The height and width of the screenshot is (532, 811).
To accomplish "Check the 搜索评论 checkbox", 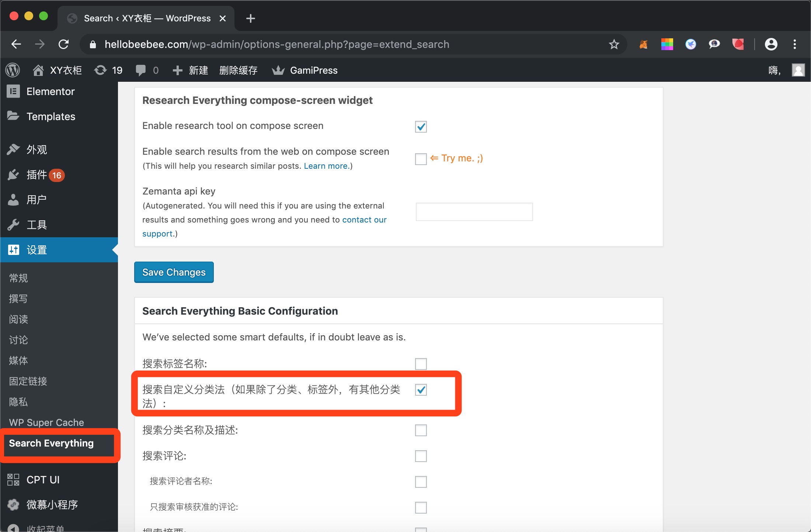I will tap(421, 456).
